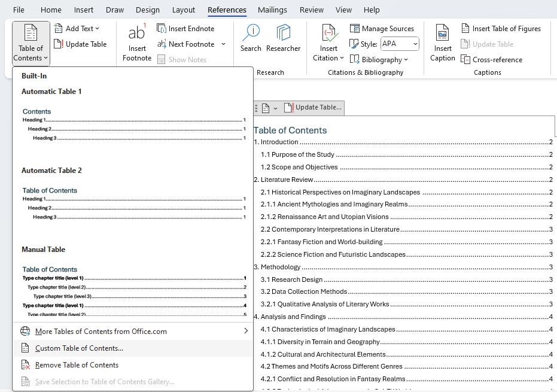Choose Custom Table of Contents...

tap(133, 348)
